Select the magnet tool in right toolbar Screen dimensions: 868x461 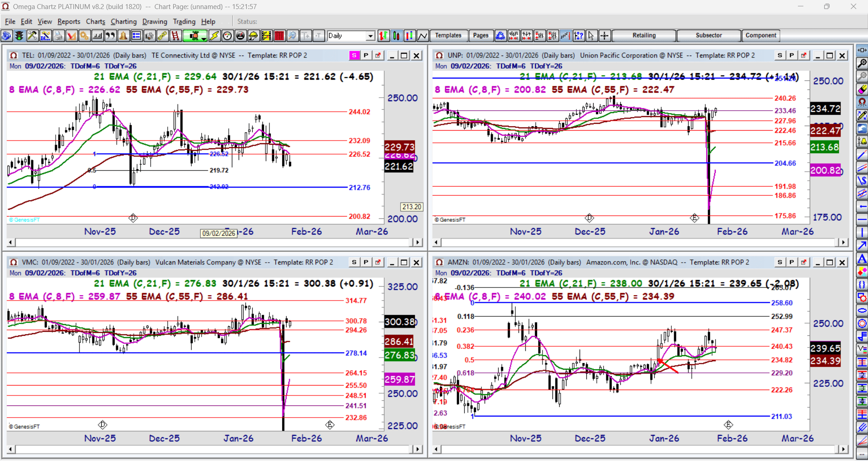point(862,103)
